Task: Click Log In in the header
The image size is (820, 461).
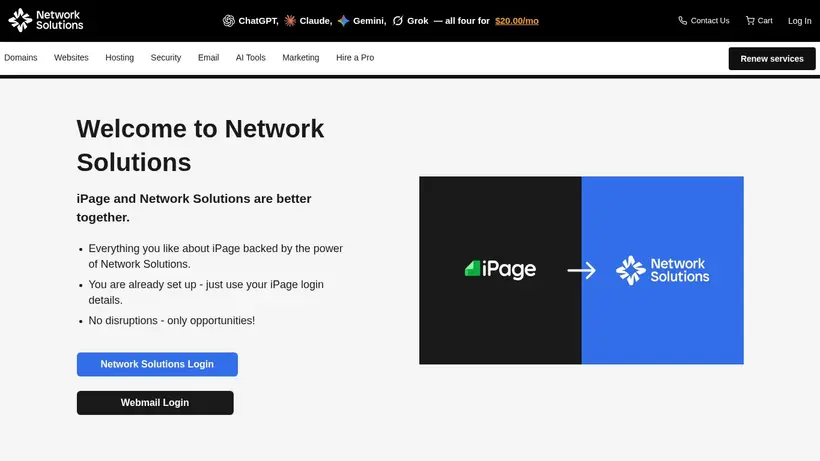Action: (800, 21)
